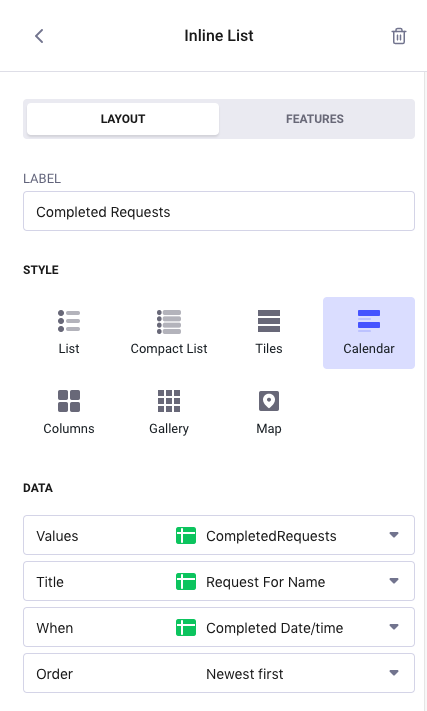
Task: Delete the Inline List with trash icon
Action: [x=398, y=36]
